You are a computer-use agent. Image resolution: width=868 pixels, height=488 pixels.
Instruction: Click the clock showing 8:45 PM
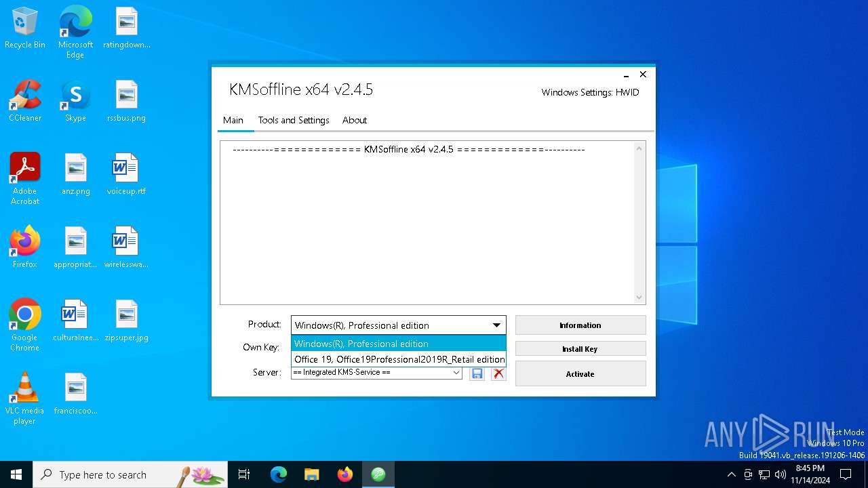[810, 474]
